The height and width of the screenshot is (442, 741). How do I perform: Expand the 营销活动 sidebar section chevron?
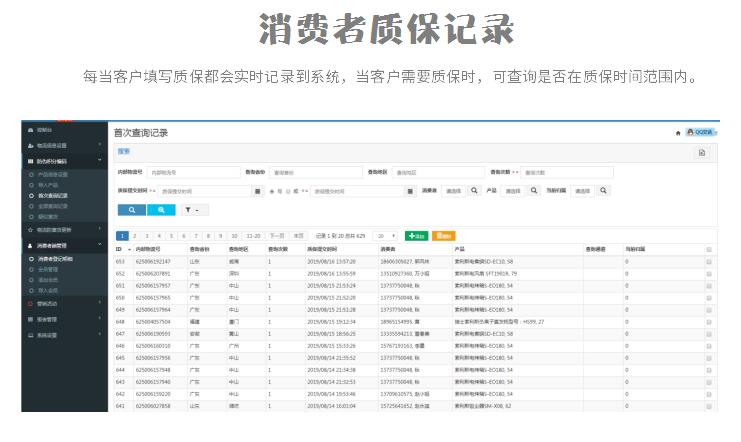coord(100,303)
